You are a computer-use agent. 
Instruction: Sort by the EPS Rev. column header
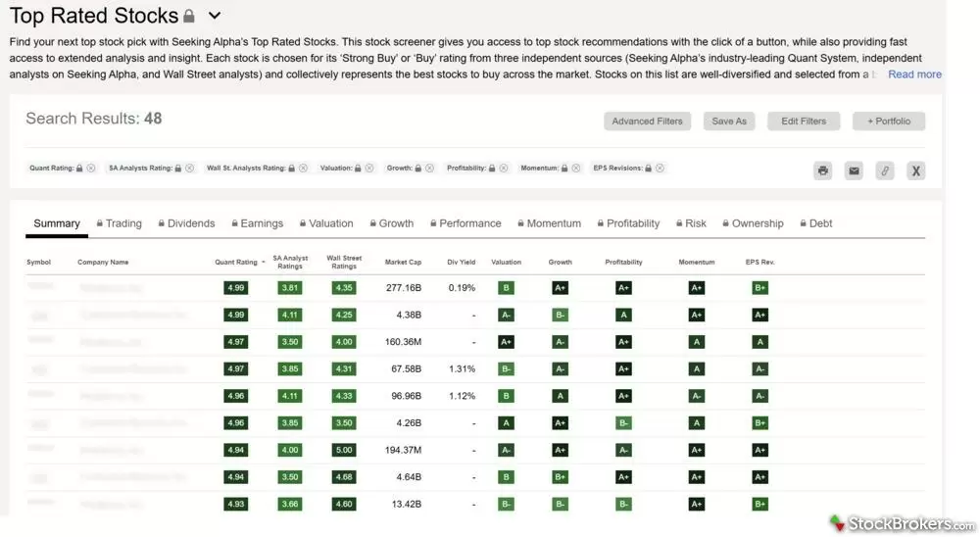760,263
